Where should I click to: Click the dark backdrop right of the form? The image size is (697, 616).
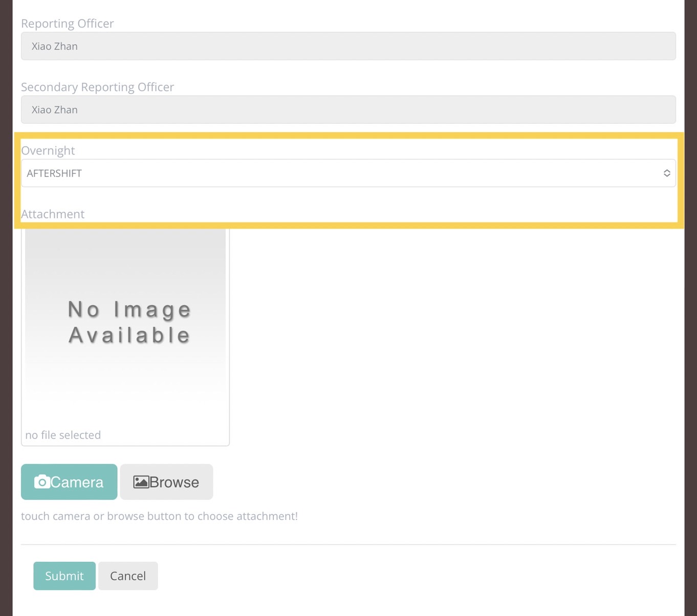691,307
